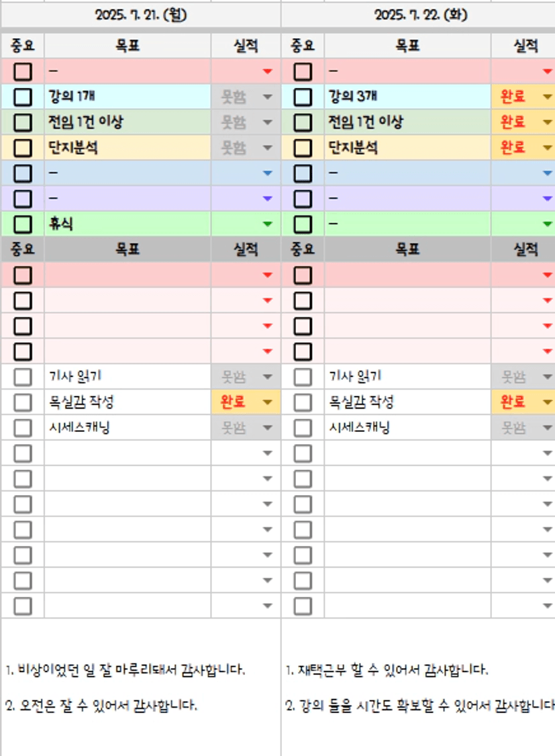
Task: Click the 휴식 goal cell on Monday
Action: (x=128, y=224)
